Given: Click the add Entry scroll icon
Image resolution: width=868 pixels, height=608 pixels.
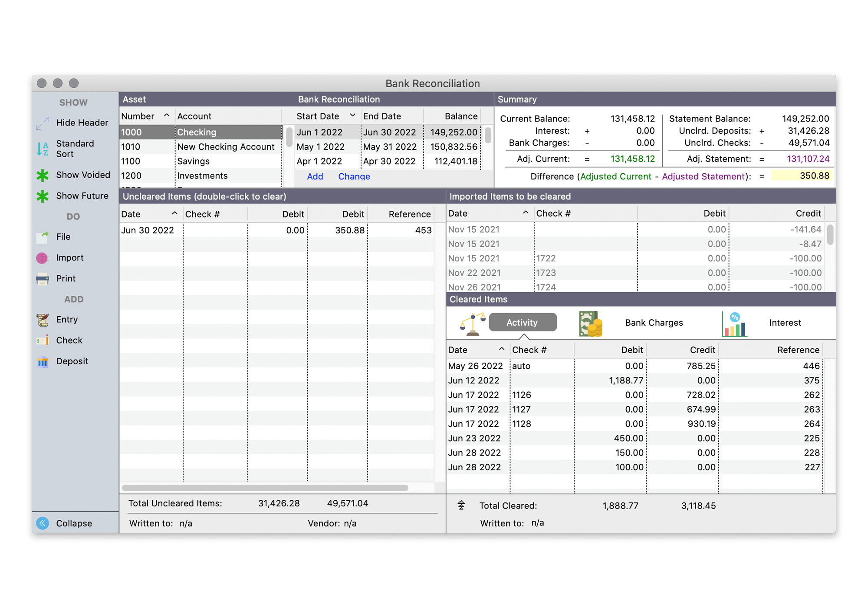Looking at the screenshot, I should (x=43, y=320).
